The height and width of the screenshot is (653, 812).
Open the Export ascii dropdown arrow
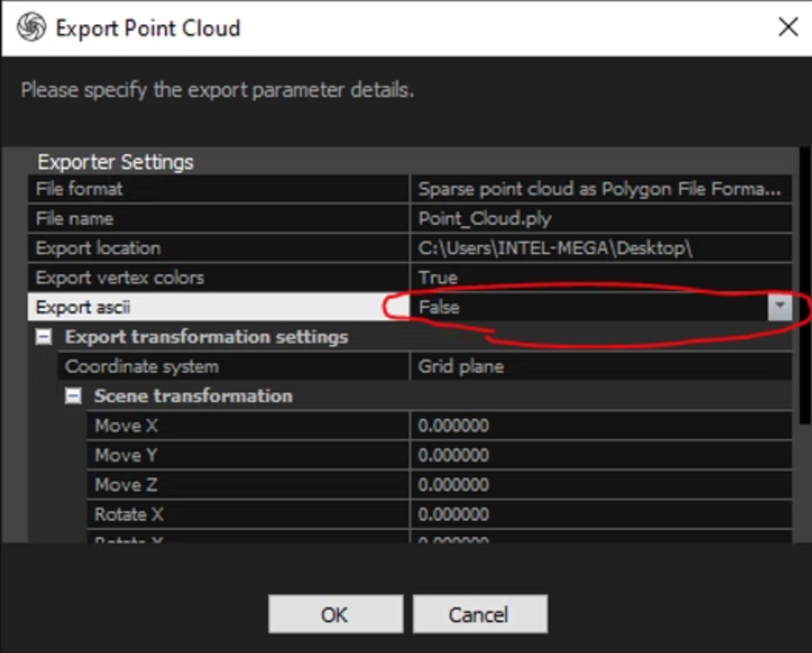point(780,306)
